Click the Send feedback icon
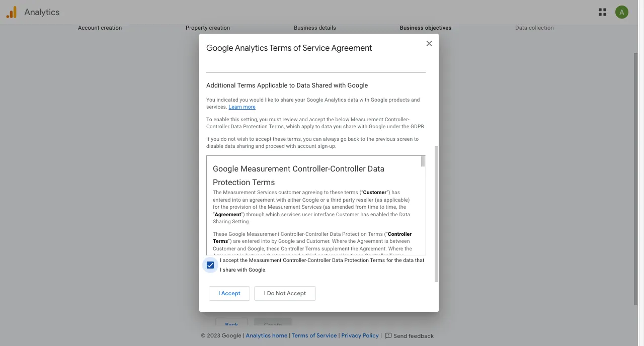This screenshot has height=346, width=644. [388, 336]
